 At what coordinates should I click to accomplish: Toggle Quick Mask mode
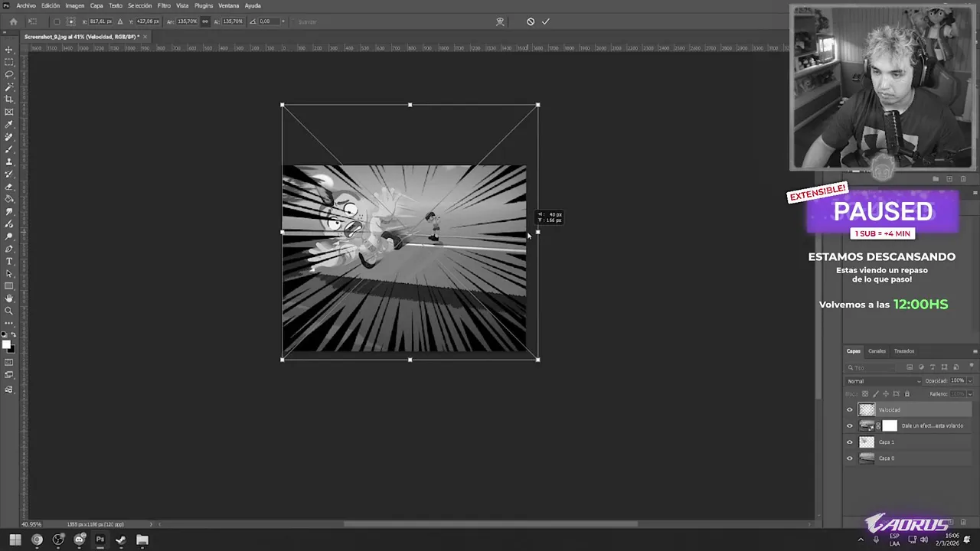[x=9, y=363]
